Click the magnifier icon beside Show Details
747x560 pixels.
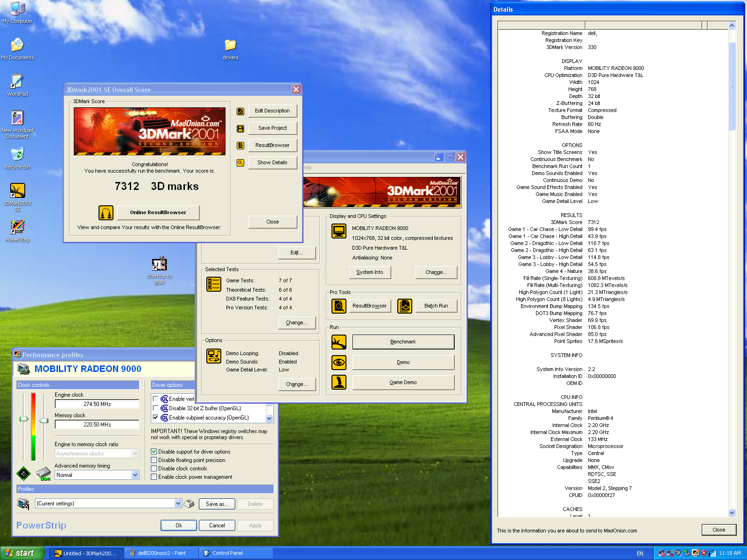240,163
